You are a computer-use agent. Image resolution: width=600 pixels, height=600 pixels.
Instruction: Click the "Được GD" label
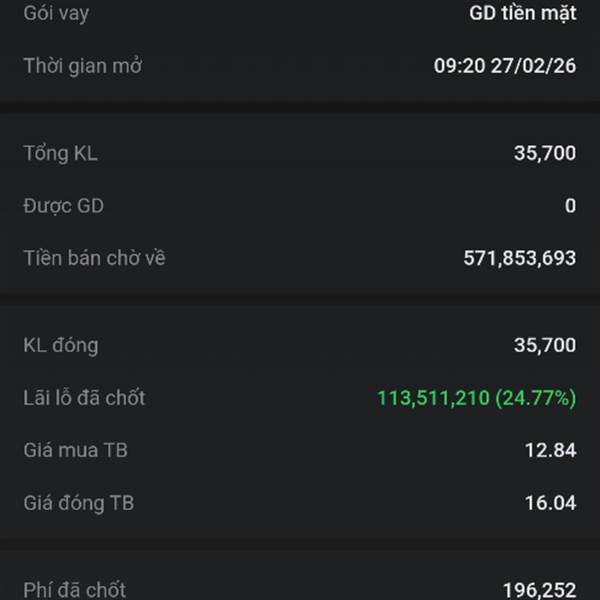[x=63, y=206]
